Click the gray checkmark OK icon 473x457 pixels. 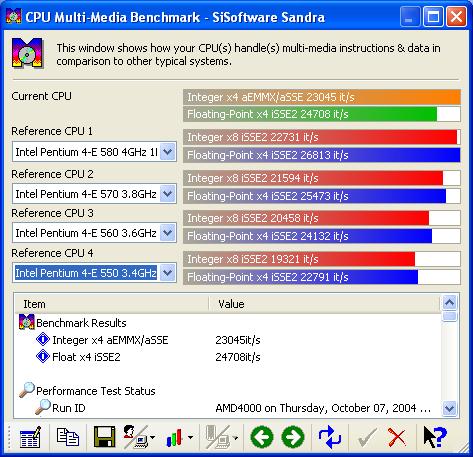tap(367, 437)
